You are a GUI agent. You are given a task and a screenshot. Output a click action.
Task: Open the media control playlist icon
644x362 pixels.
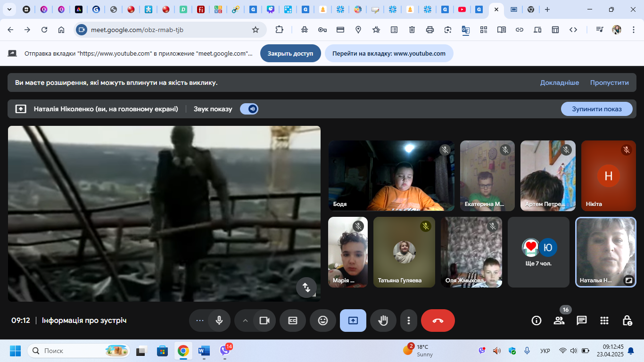(x=600, y=30)
